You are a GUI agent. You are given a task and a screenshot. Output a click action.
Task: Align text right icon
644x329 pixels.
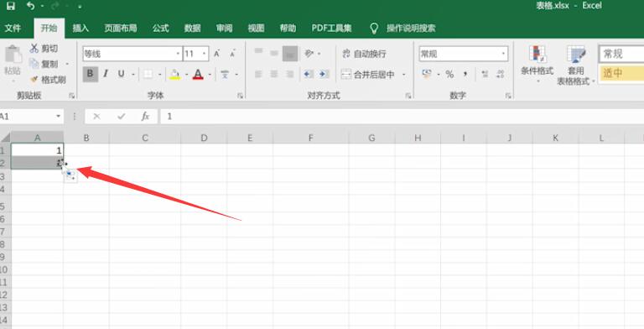pyautogui.click(x=290, y=75)
